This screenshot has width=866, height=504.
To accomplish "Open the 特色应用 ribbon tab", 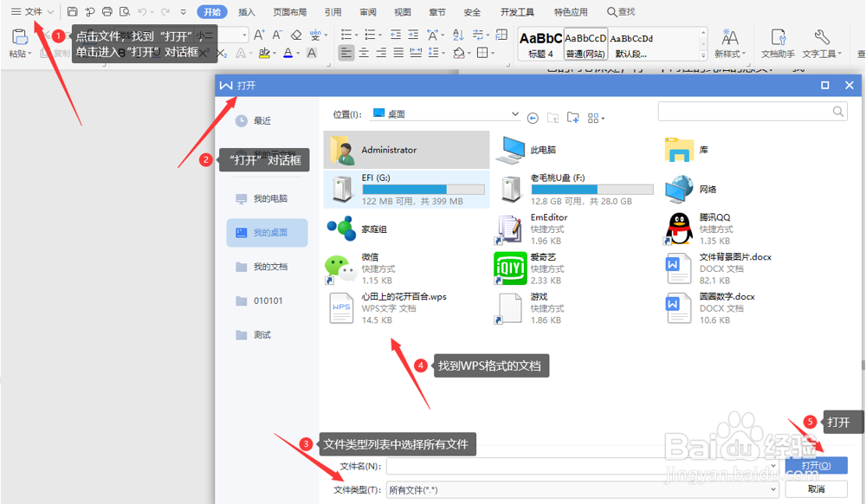I will tap(571, 12).
